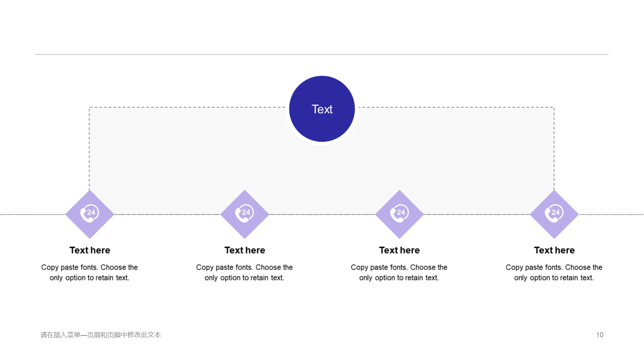Screen dimensions: 644x362
Task: Select the fourth 'Text here' heading
Action: 554,250
